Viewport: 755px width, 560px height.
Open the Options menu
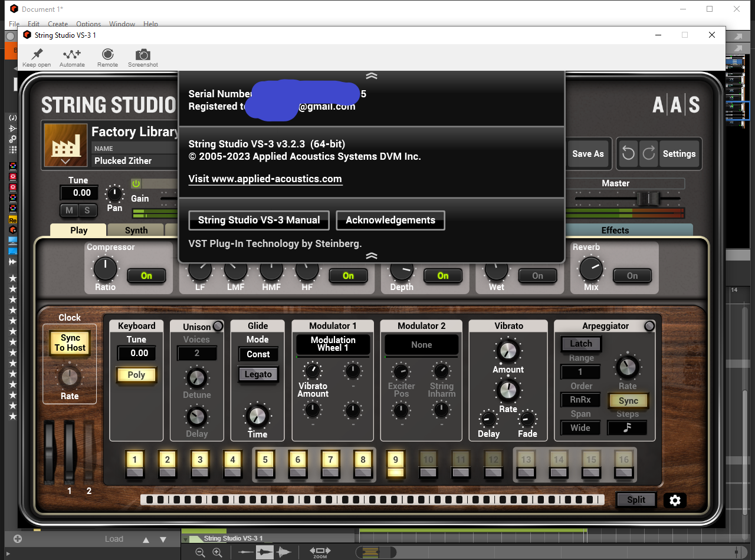[88, 24]
